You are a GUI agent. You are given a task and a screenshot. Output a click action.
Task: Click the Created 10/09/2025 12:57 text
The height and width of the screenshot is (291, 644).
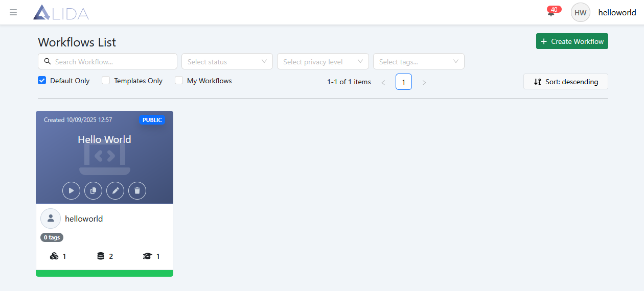pos(78,120)
